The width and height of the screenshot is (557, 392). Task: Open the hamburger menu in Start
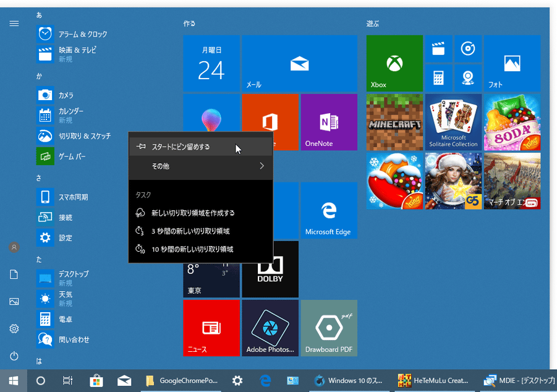pos(14,23)
